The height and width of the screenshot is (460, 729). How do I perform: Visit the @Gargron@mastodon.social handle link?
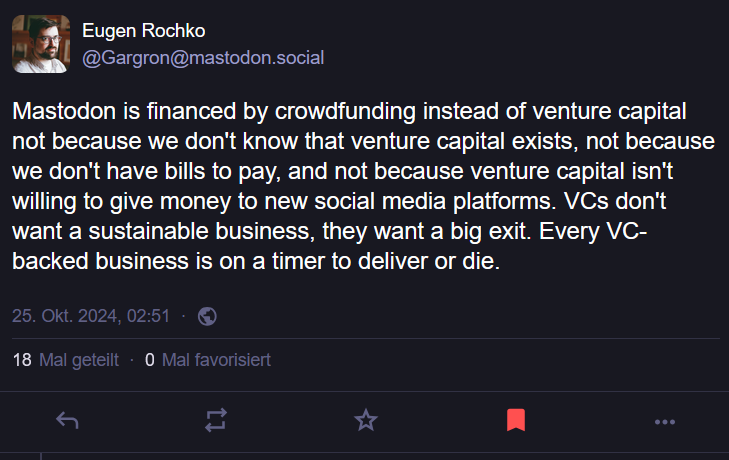click(x=203, y=58)
